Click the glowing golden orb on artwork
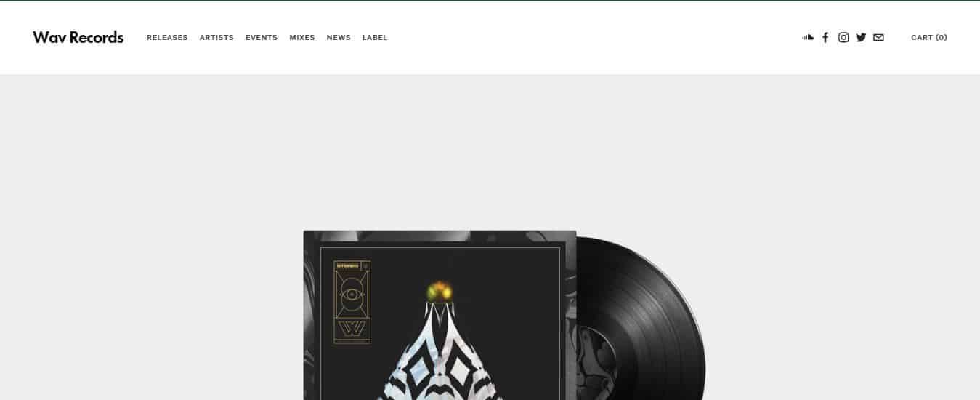Viewport: 980px width, 400px height. tap(439, 292)
